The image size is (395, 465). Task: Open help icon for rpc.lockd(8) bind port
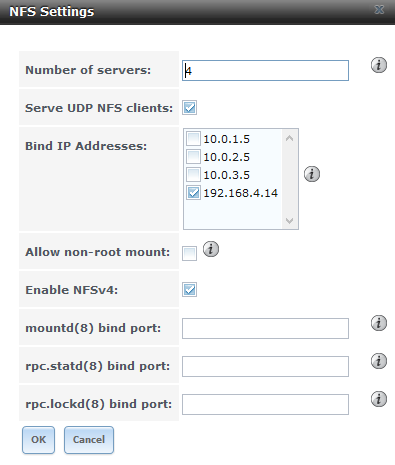click(379, 399)
